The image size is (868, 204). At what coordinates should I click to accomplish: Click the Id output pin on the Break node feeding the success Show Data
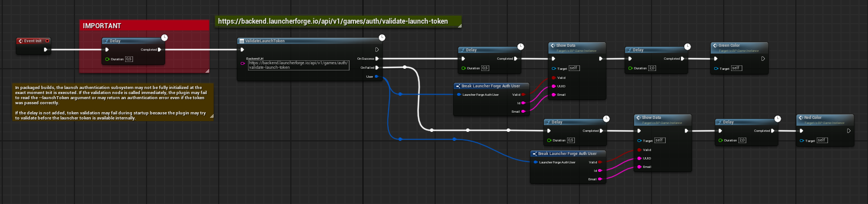524,103
